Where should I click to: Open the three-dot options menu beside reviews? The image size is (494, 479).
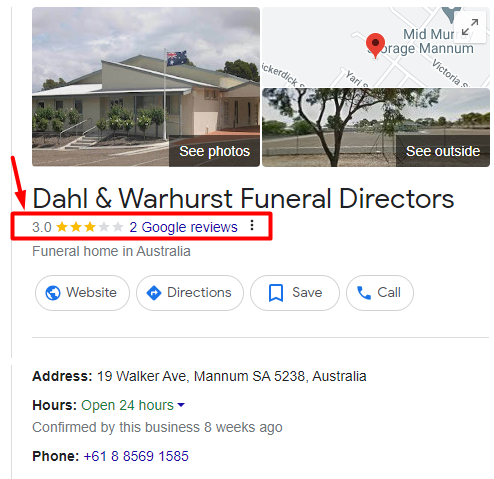[x=252, y=226]
